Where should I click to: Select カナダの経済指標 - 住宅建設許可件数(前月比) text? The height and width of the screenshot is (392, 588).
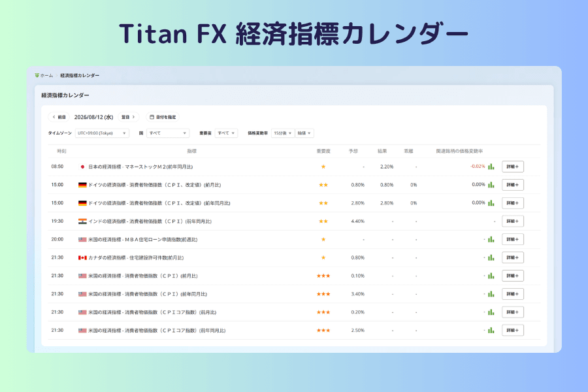pyautogui.click(x=136, y=257)
